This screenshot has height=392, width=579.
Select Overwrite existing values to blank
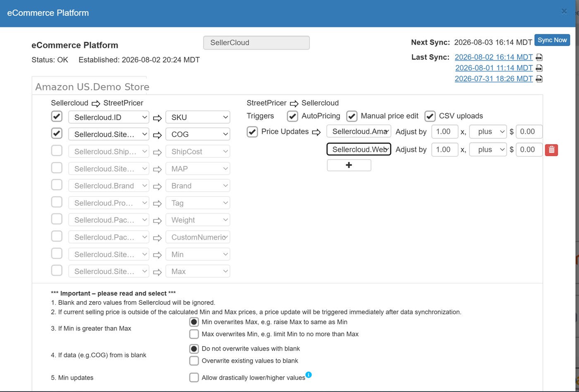point(194,361)
